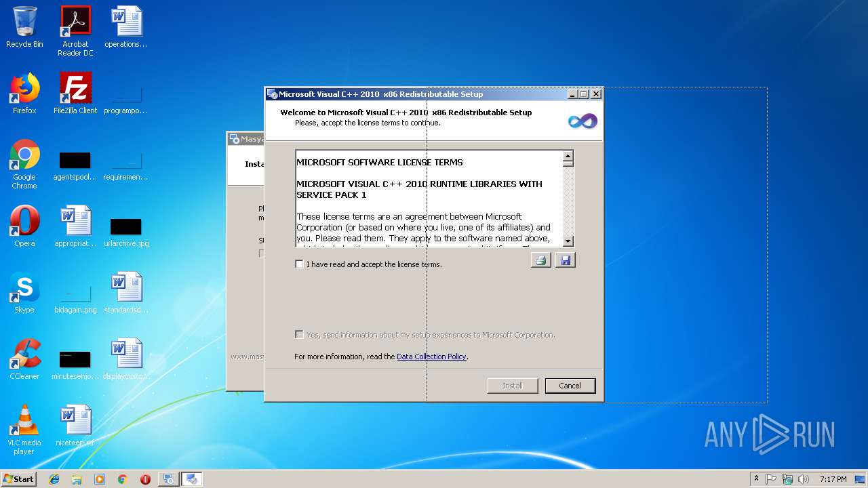Open Internet Explorer from taskbar

coord(54,479)
